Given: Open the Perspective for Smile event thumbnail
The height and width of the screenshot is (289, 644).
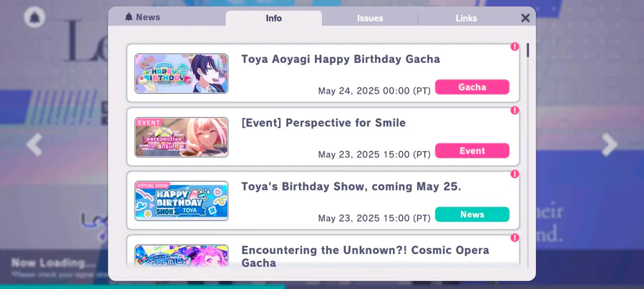Looking at the screenshot, I should point(182,137).
